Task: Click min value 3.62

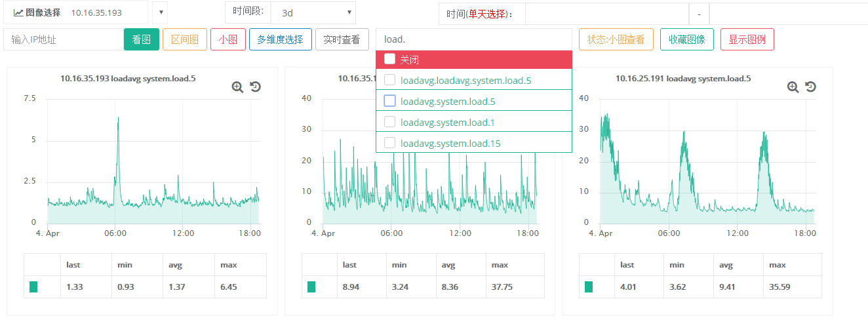Action: click(679, 287)
